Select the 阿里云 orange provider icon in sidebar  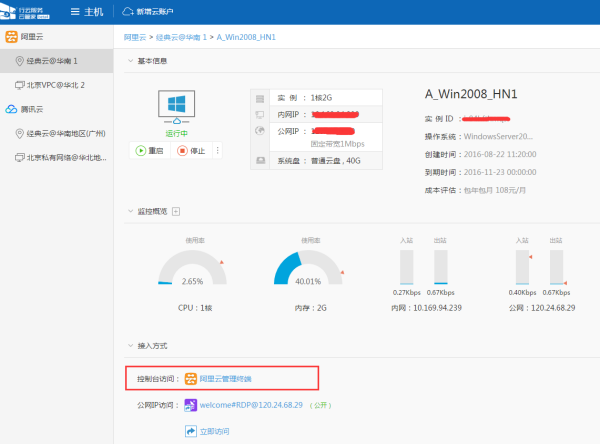click(x=11, y=37)
